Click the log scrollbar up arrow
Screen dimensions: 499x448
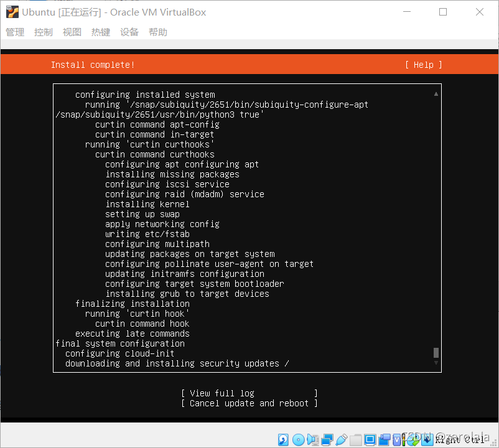[436, 94]
